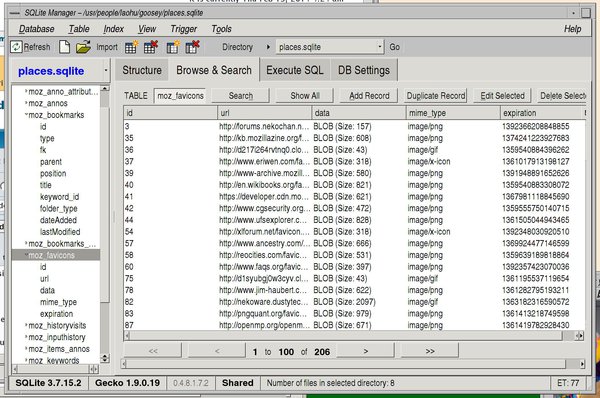
Task: Expand the moz_anno_attribut... tree node
Action: coord(26,91)
